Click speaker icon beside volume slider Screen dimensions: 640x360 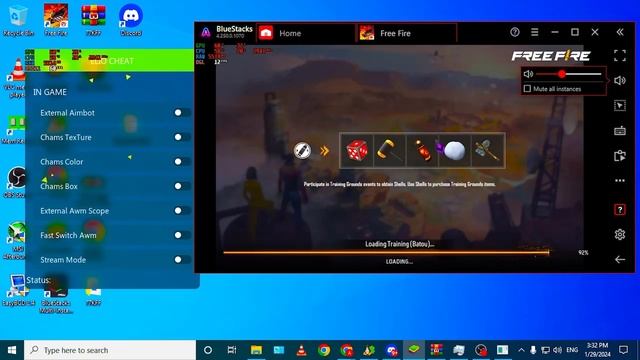[x=529, y=74]
